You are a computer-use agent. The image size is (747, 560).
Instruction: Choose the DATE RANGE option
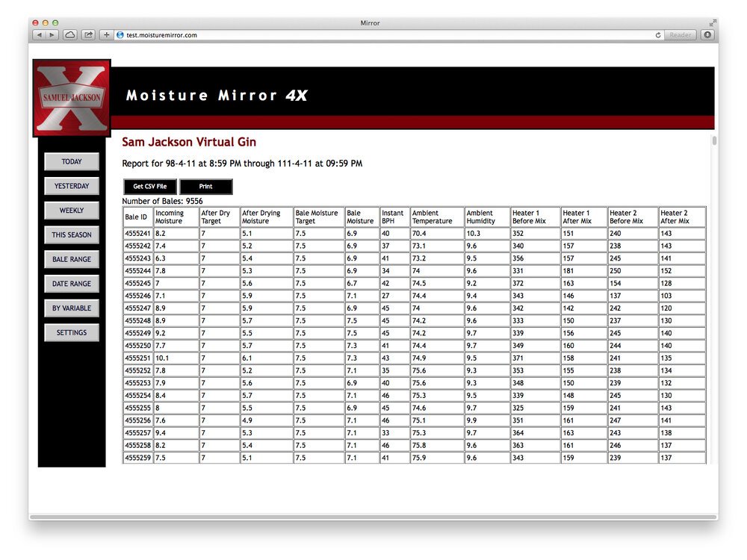click(x=72, y=283)
